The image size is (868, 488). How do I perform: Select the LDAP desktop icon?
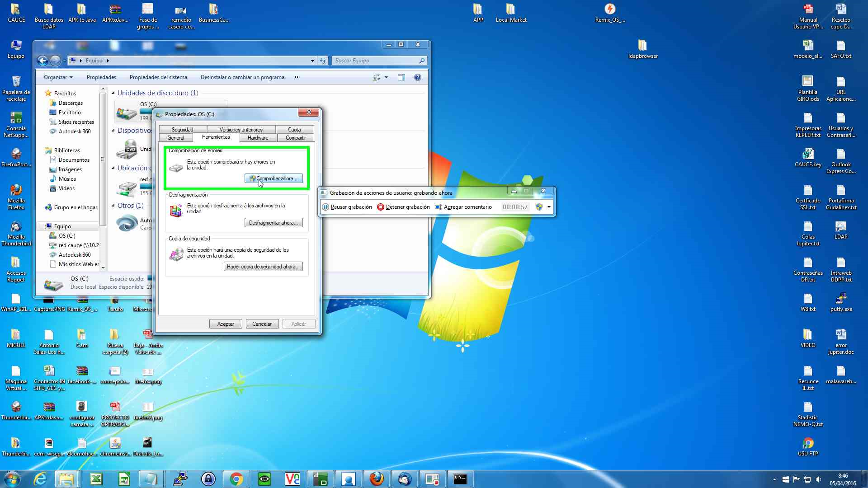pos(841,230)
